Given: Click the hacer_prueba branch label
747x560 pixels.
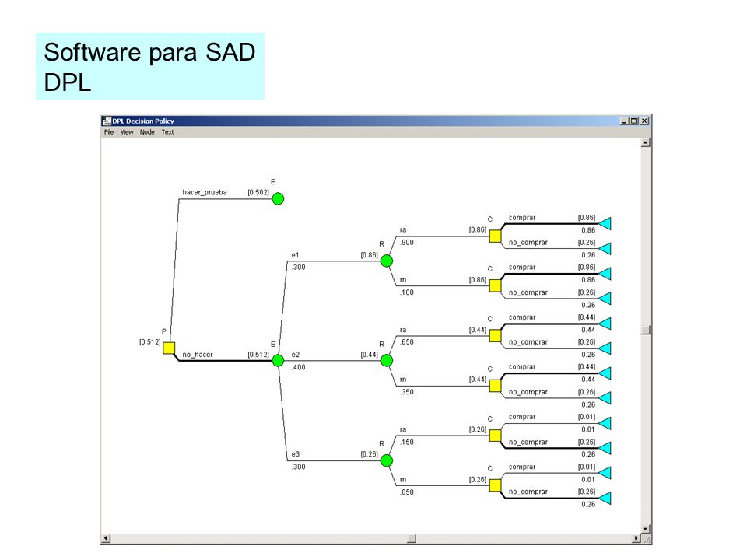Looking at the screenshot, I should [x=205, y=192].
